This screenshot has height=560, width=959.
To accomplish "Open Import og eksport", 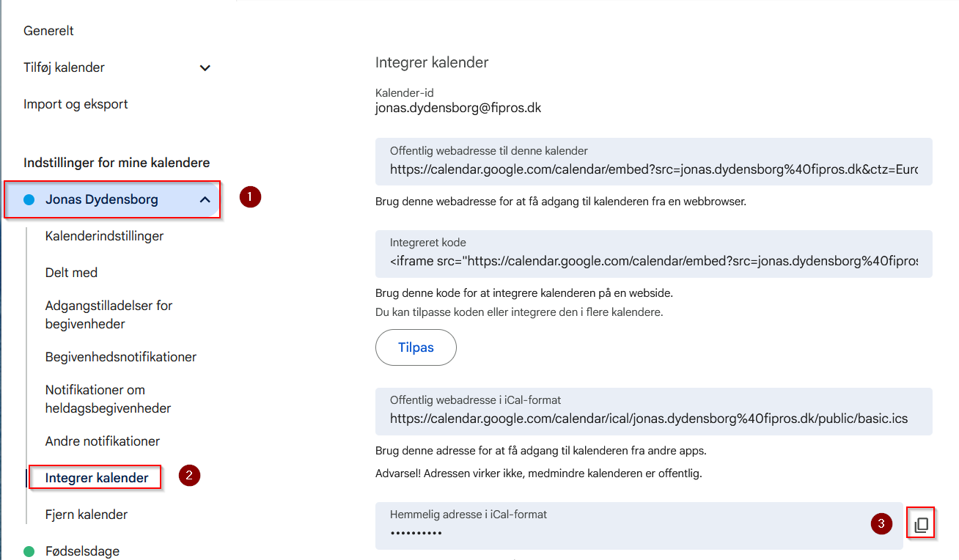I will pyautogui.click(x=76, y=104).
